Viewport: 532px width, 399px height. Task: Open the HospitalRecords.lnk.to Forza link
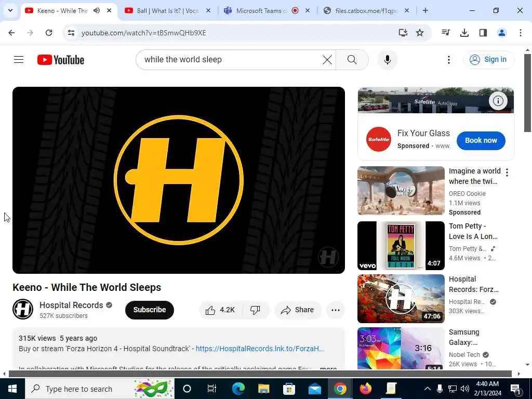[x=260, y=349]
